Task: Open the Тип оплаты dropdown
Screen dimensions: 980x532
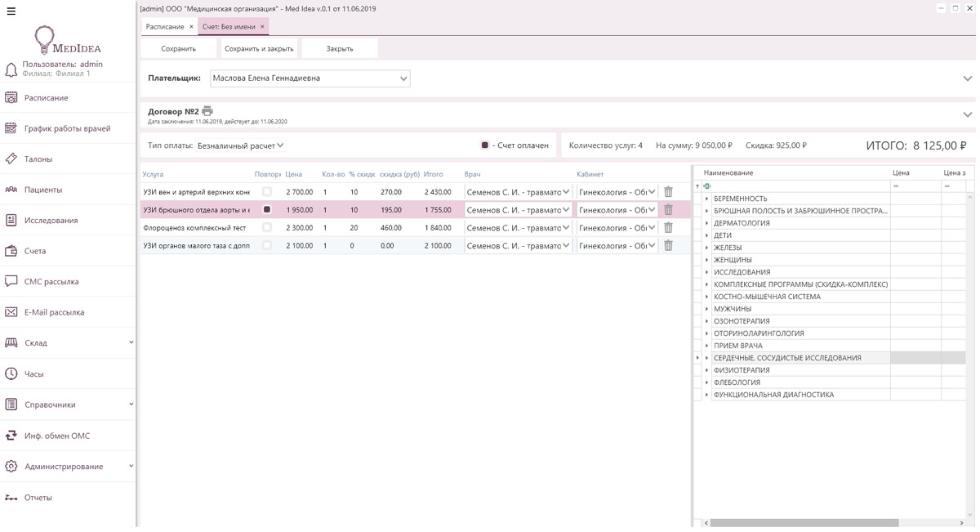Action: [280, 145]
